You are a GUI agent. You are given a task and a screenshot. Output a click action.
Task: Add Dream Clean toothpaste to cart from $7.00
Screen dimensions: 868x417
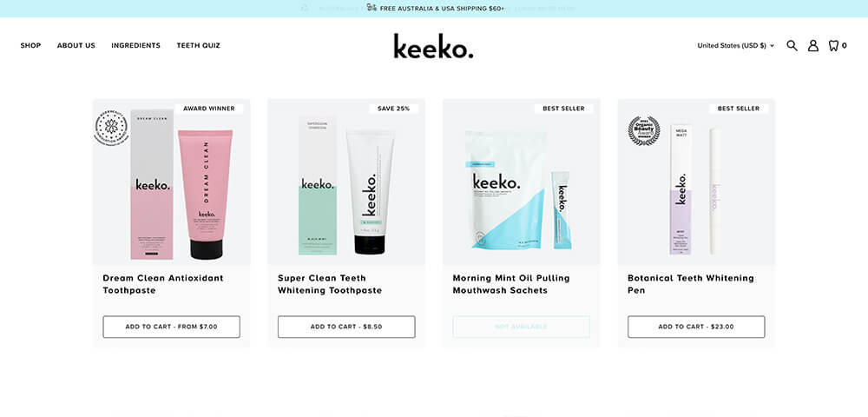(x=172, y=327)
